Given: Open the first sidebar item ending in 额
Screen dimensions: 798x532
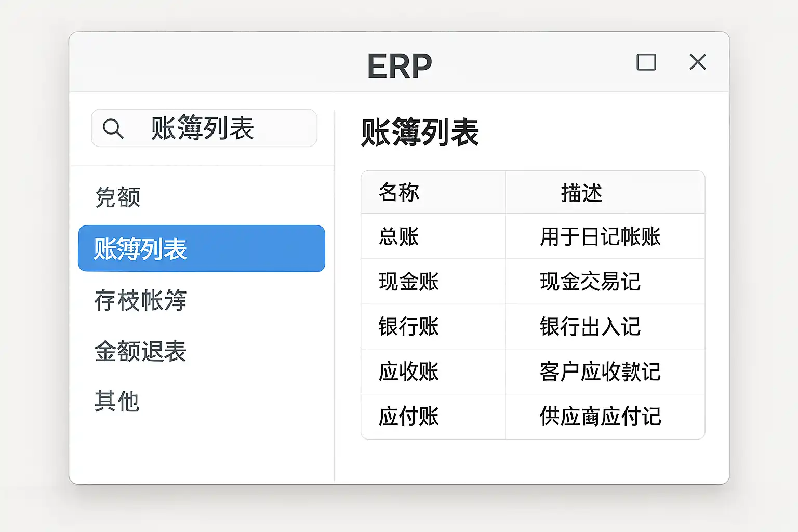Looking at the screenshot, I should pyautogui.click(x=118, y=197).
